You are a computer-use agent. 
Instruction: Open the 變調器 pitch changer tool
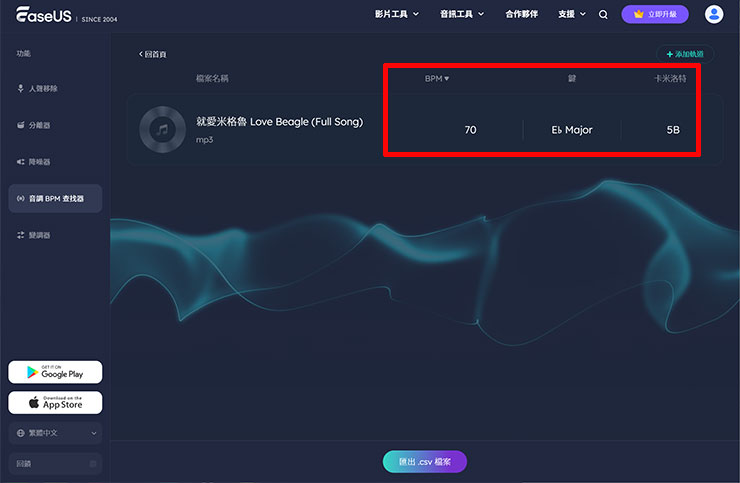[39, 235]
